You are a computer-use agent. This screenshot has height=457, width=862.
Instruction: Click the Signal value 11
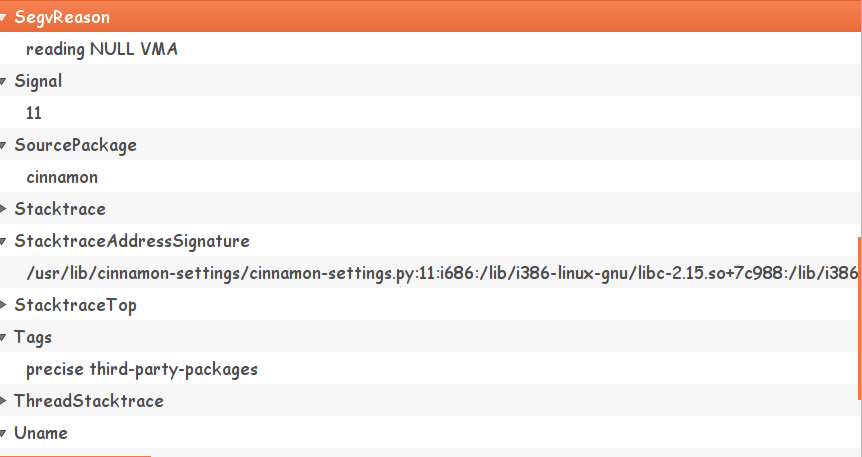click(x=34, y=113)
